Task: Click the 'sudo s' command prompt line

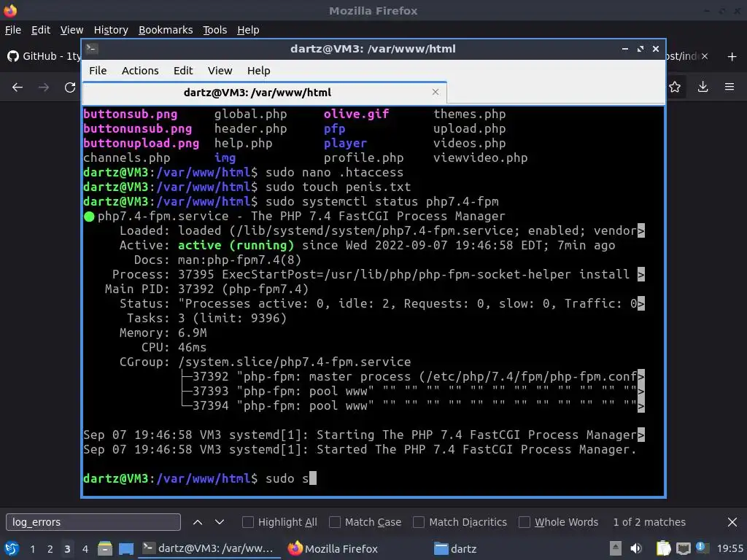Action: pos(199,478)
